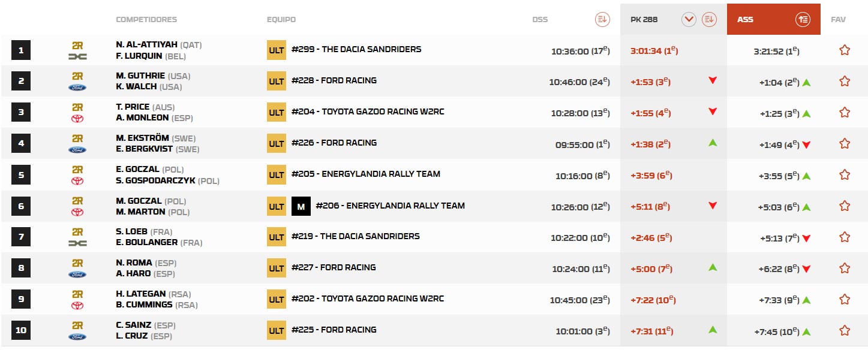
Task: Click the ULT badge for #299 Dacia Sandriders
Action: 277,50
